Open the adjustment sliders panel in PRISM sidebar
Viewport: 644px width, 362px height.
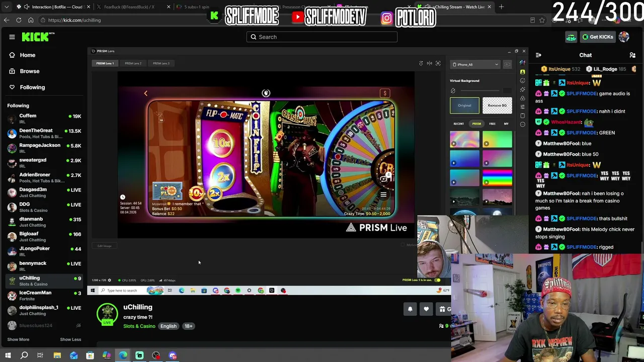522,107
